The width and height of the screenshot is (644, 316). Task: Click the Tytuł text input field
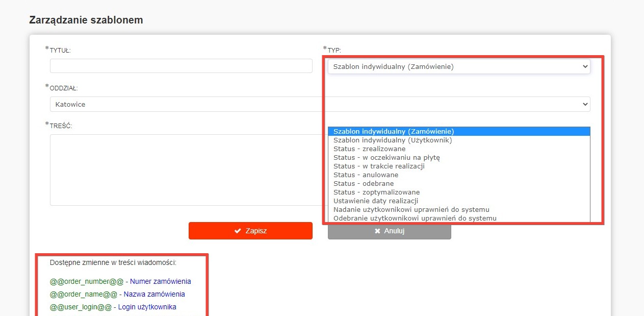click(181, 66)
